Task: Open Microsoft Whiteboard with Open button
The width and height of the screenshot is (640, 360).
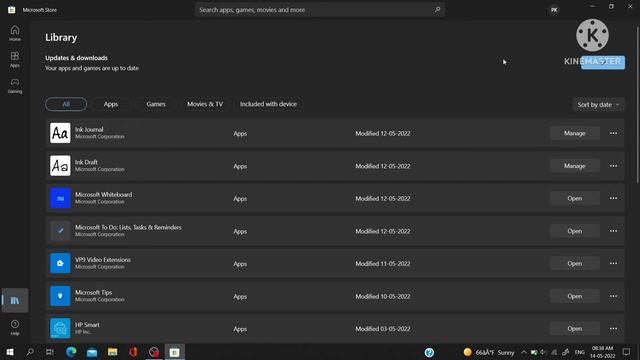Action: [x=574, y=198]
